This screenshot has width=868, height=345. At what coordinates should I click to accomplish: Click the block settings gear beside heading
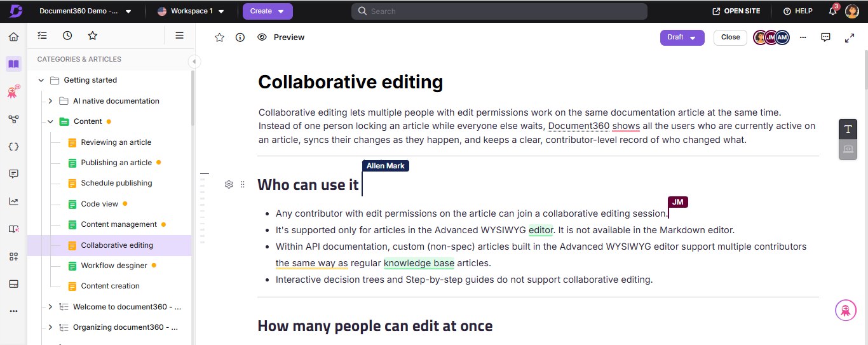(229, 184)
